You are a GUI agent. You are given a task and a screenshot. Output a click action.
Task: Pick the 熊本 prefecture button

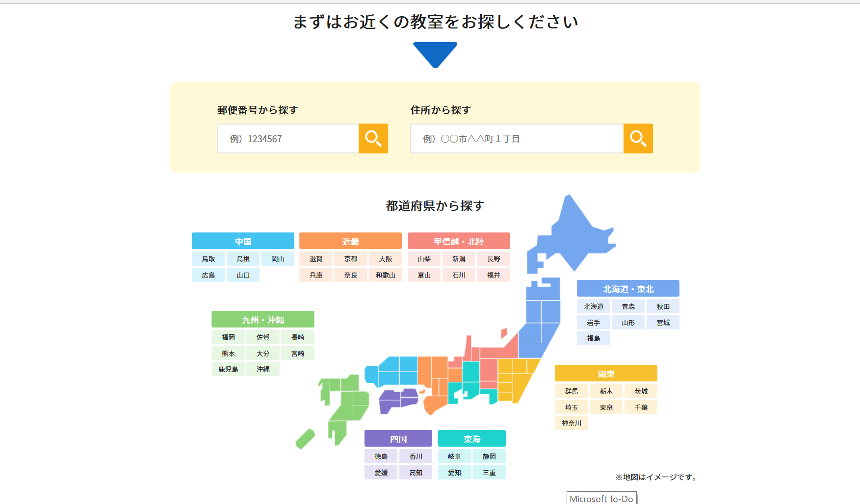[228, 353]
